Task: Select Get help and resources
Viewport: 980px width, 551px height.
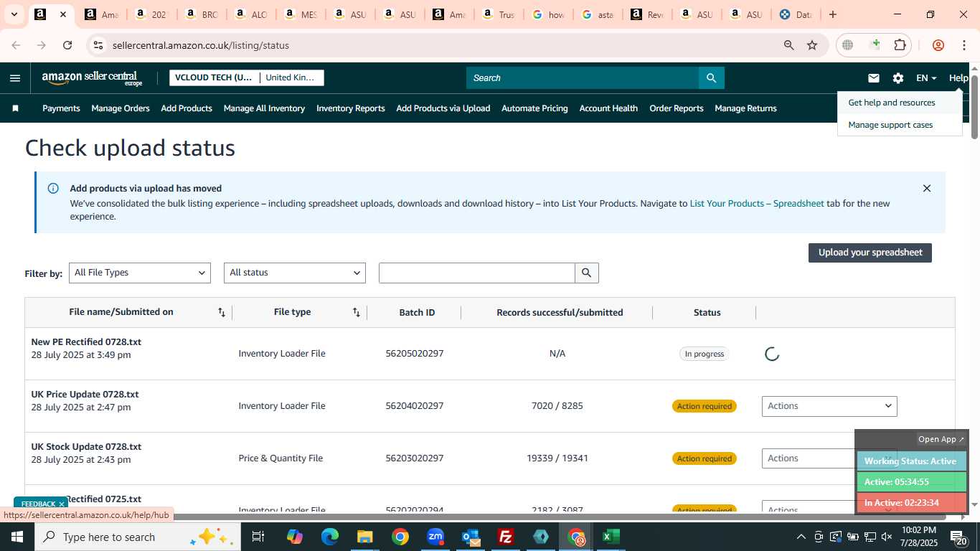Action: pos(892,103)
